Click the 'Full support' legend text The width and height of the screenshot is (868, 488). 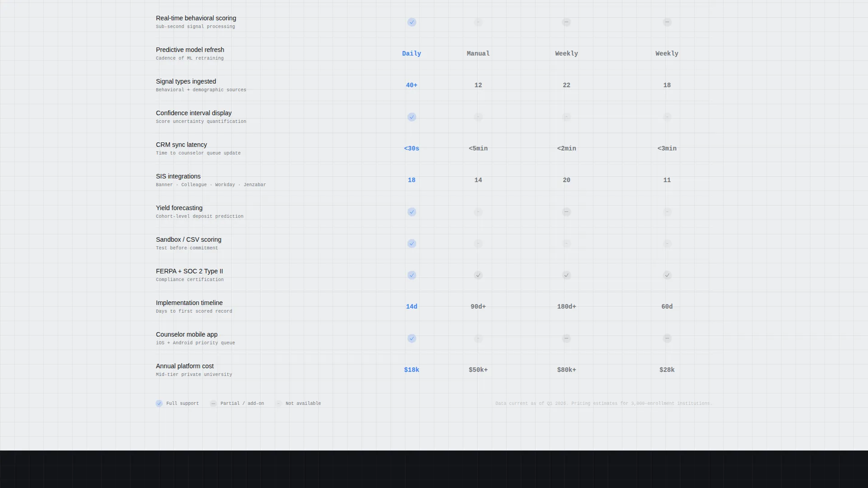pyautogui.click(x=182, y=404)
